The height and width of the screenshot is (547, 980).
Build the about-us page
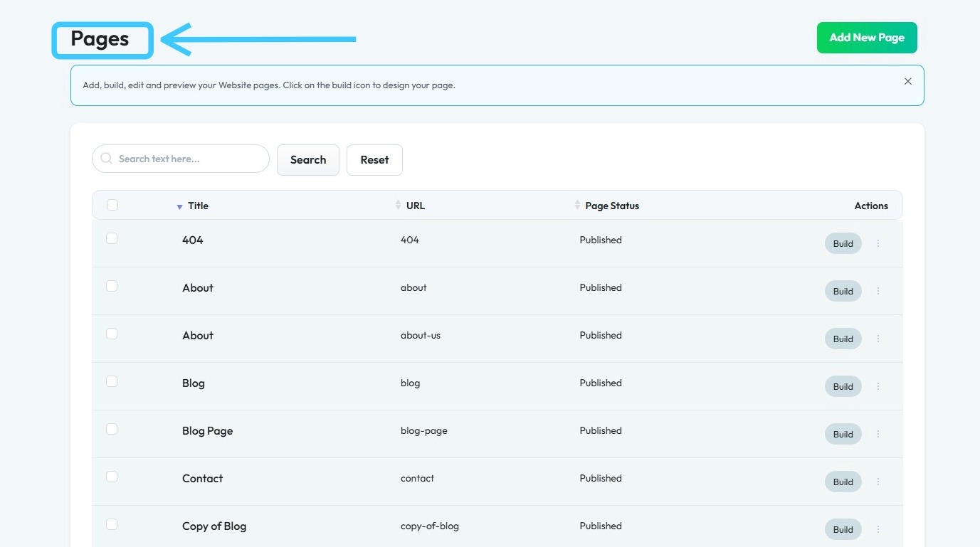point(843,339)
